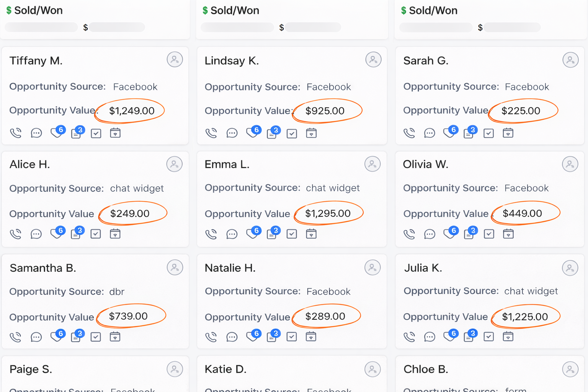
Task: Click phone icon on Olivia W. card
Action: coord(409,234)
